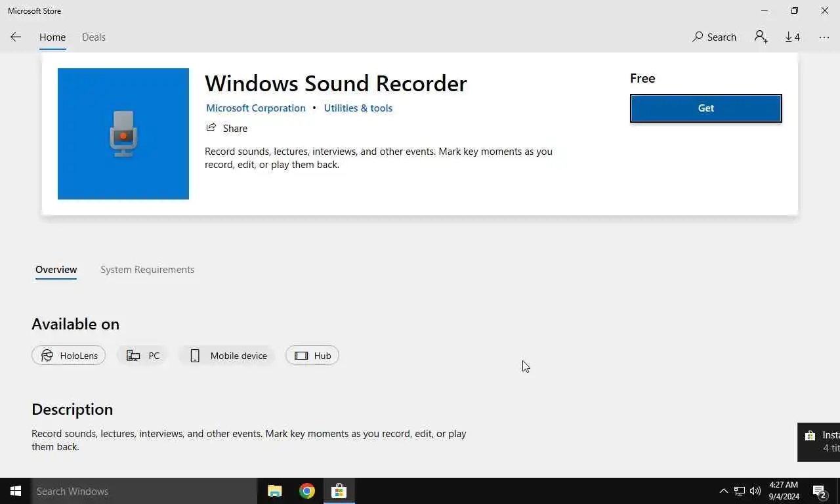The image size is (840, 504).
Task: Open File Explorer from the taskbar
Action: pyautogui.click(x=274, y=491)
